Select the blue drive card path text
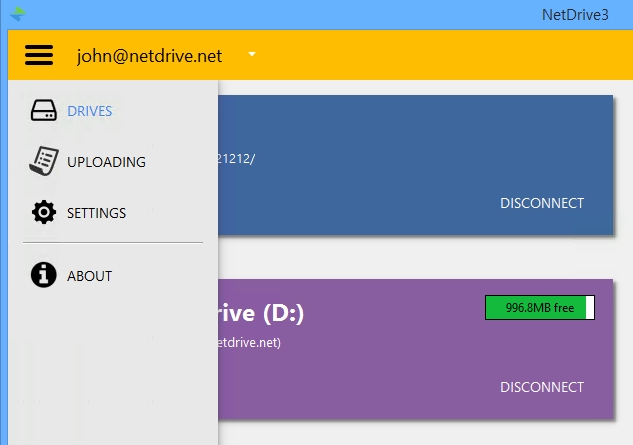633x445 pixels. [237, 158]
